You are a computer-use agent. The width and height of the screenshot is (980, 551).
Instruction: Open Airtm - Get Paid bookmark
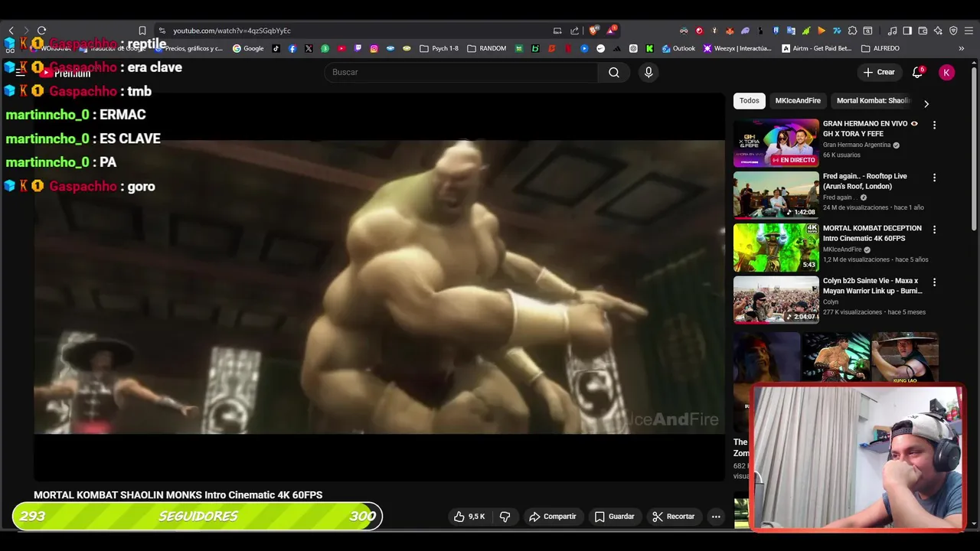pos(816,48)
